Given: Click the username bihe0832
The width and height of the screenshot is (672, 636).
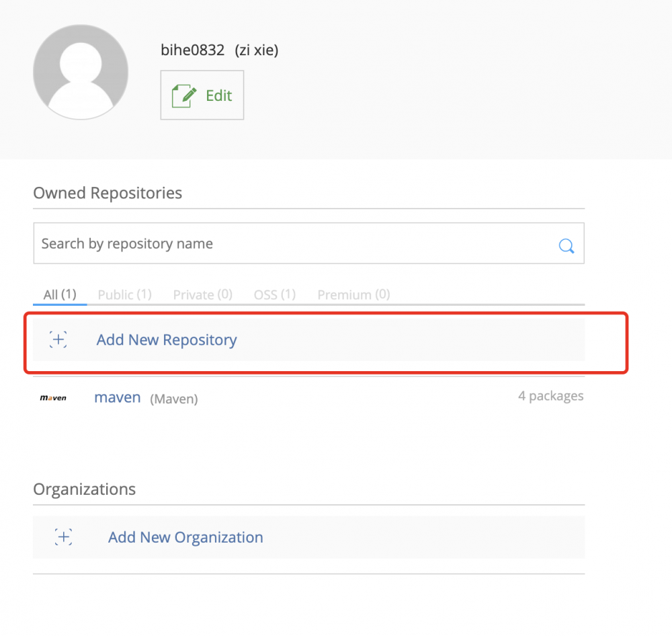Looking at the screenshot, I should (193, 50).
